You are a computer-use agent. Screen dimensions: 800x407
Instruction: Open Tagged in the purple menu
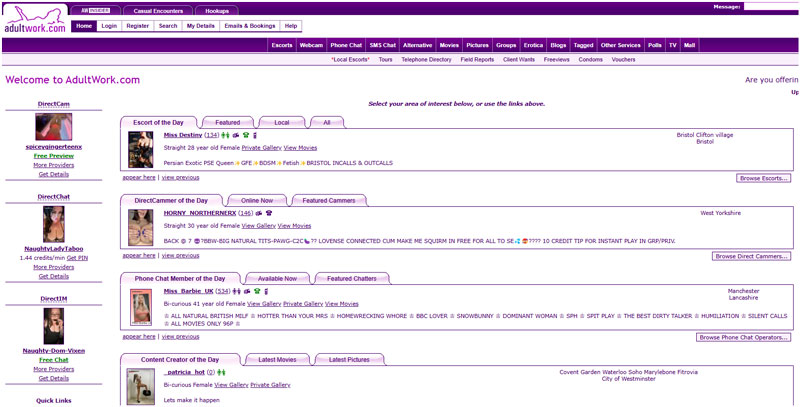point(584,45)
